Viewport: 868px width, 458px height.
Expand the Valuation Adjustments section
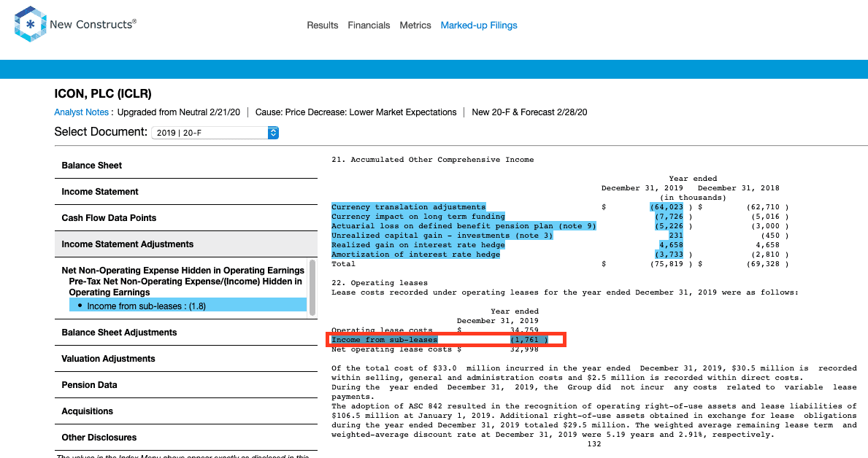click(x=186, y=358)
